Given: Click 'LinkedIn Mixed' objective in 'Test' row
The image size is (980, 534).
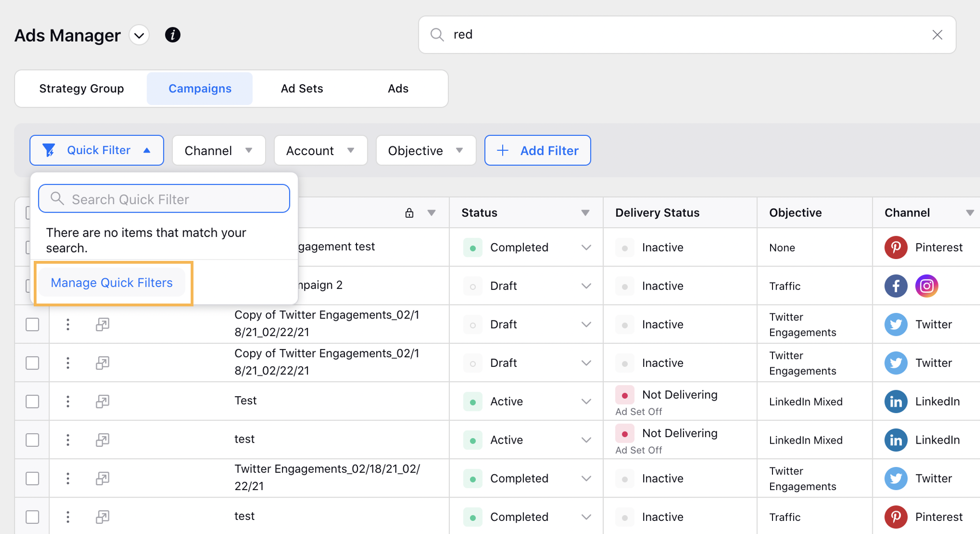Looking at the screenshot, I should click(806, 401).
